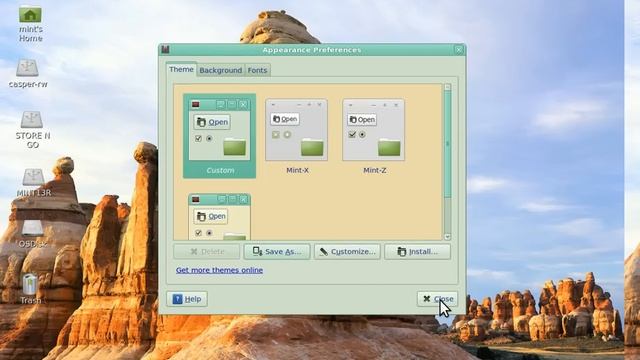Click the Custom theme label
The image size is (640, 360).
220,170
